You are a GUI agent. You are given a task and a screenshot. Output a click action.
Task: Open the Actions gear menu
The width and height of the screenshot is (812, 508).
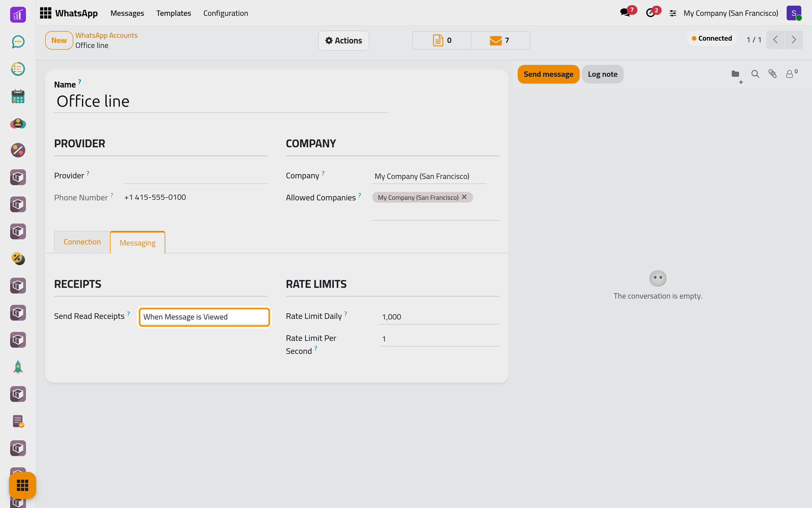tap(343, 41)
